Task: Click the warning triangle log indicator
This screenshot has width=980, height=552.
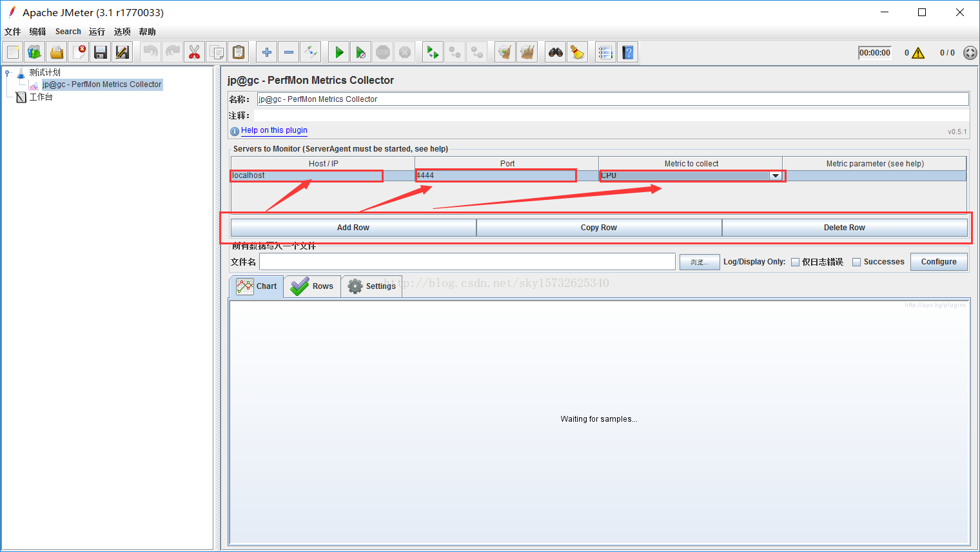Action: (919, 53)
